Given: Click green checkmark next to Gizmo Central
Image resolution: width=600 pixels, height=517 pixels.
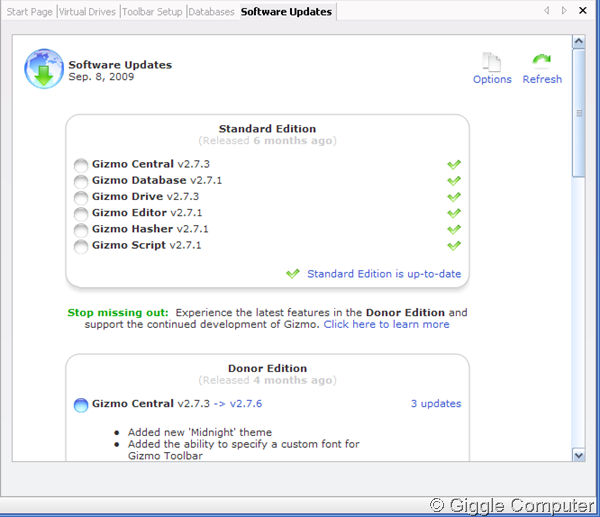Looking at the screenshot, I should (x=454, y=165).
